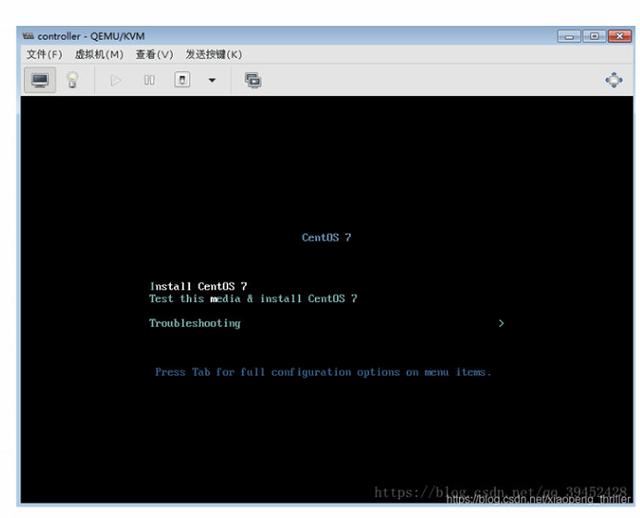Image resolution: width=640 pixels, height=518 pixels.
Task: Select the Troubleshooting boot entry
Action: [x=195, y=323]
